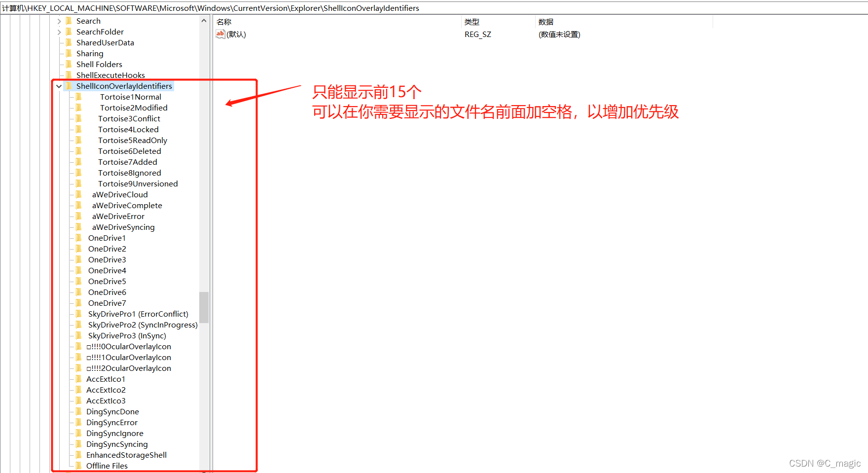The image size is (868, 473).
Task: Click the SkyDrivePro1 (ErrorConflict) folder icon
Action: point(79,314)
